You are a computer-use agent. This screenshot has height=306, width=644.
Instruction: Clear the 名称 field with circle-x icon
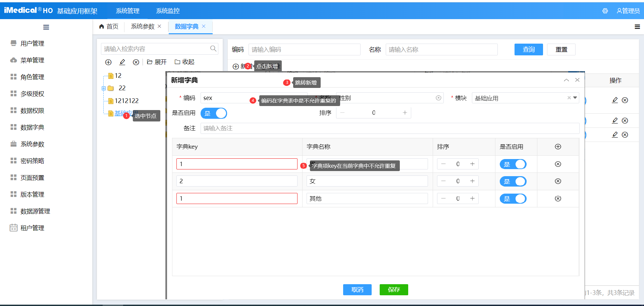[x=438, y=98]
